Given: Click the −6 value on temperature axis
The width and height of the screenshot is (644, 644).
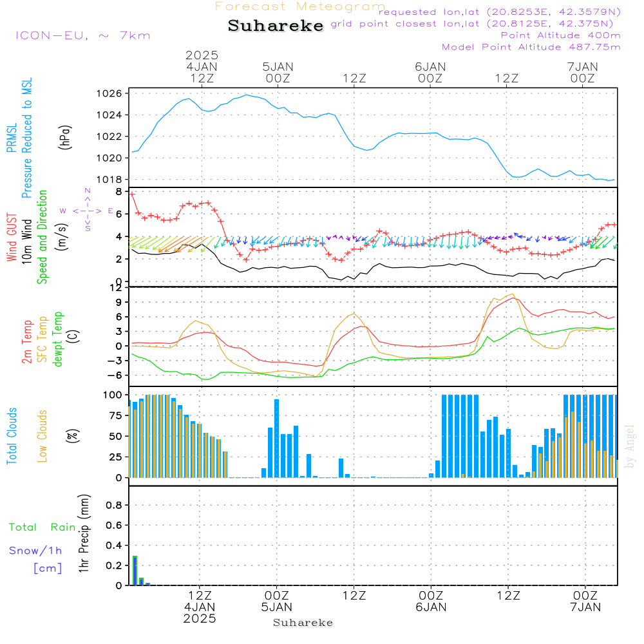Looking at the screenshot, I should (116, 375).
